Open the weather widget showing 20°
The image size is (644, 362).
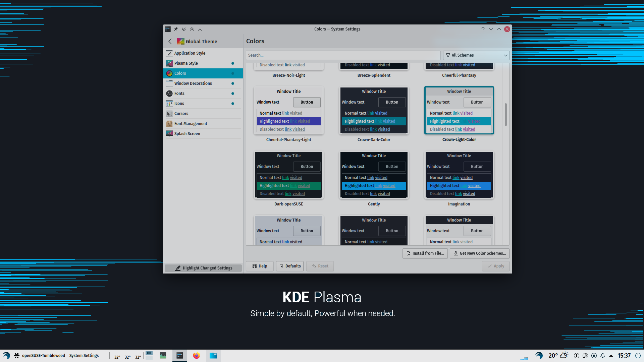coord(558,355)
